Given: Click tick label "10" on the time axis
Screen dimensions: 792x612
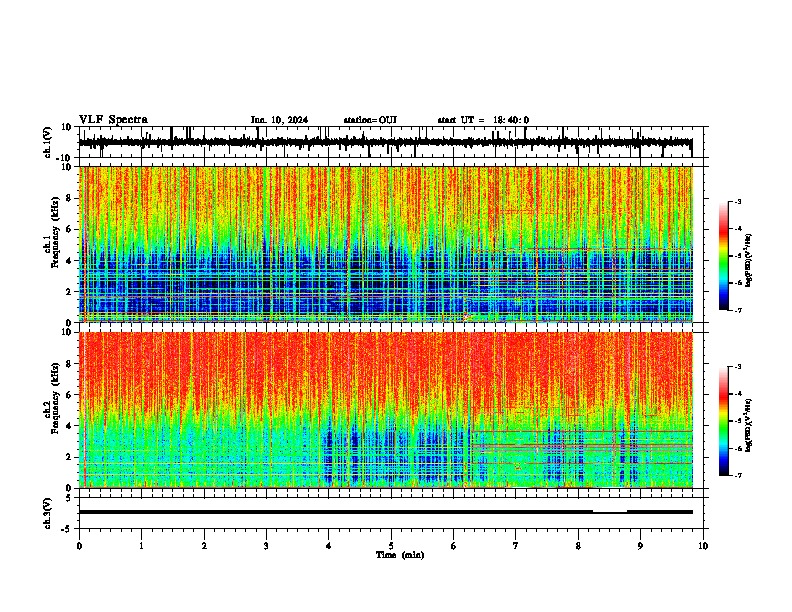Looking at the screenshot, I should pyautogui.click(x=703, y=546).
